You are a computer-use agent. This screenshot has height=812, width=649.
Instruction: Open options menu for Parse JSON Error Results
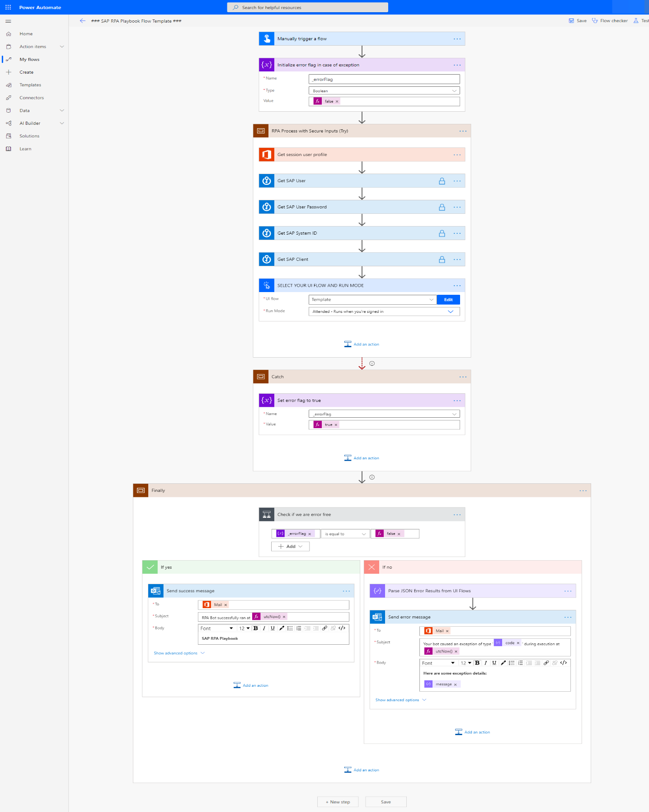(x=568, y=591)
